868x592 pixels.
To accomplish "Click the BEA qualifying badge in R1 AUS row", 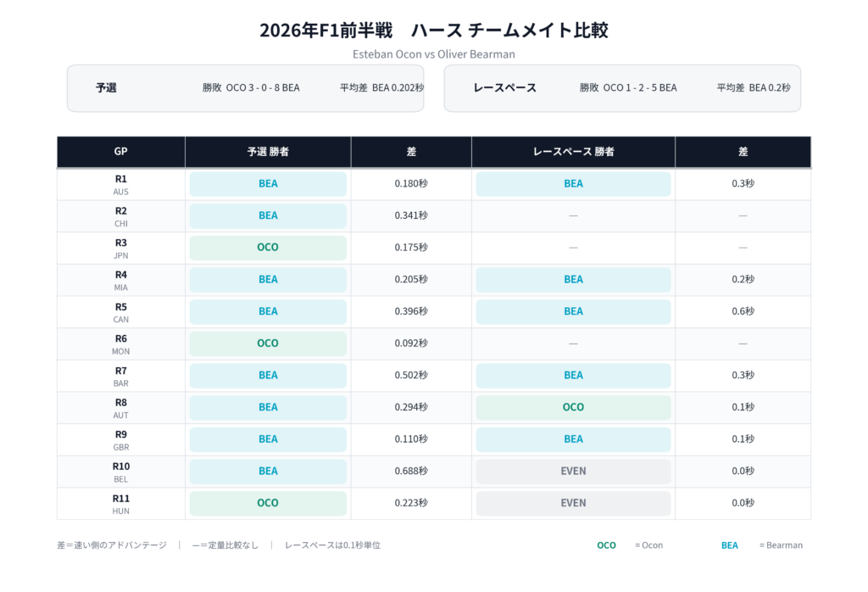I will pyautogui.click(x=268, y=184).
